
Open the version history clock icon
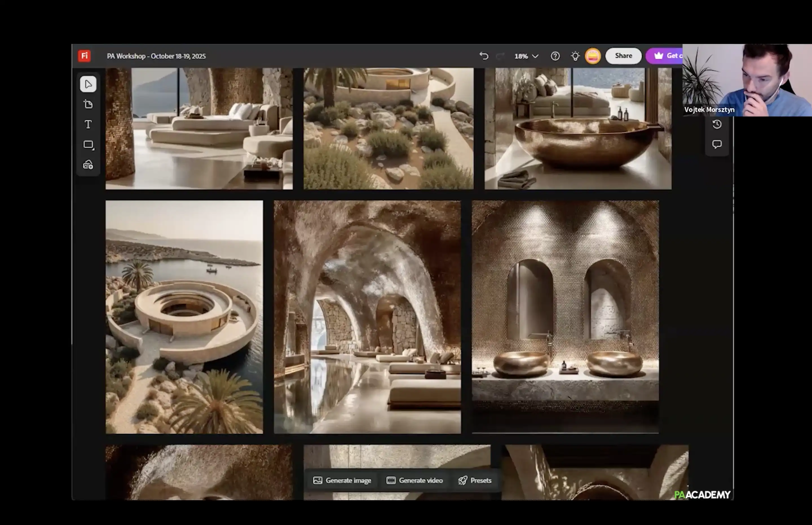coord(717,124)
